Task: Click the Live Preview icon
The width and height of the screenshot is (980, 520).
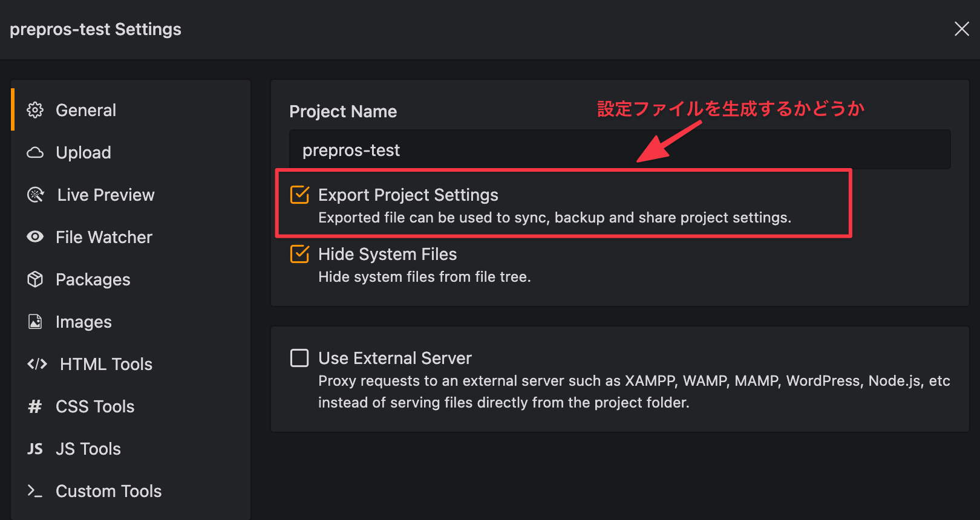Action: (x=36, y=195)
